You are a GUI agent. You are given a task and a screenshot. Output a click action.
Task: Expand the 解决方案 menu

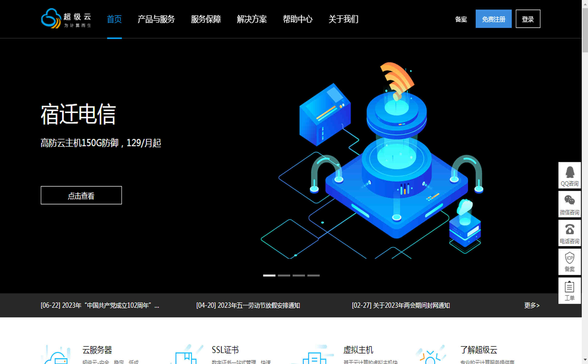[x=251, y=19]
